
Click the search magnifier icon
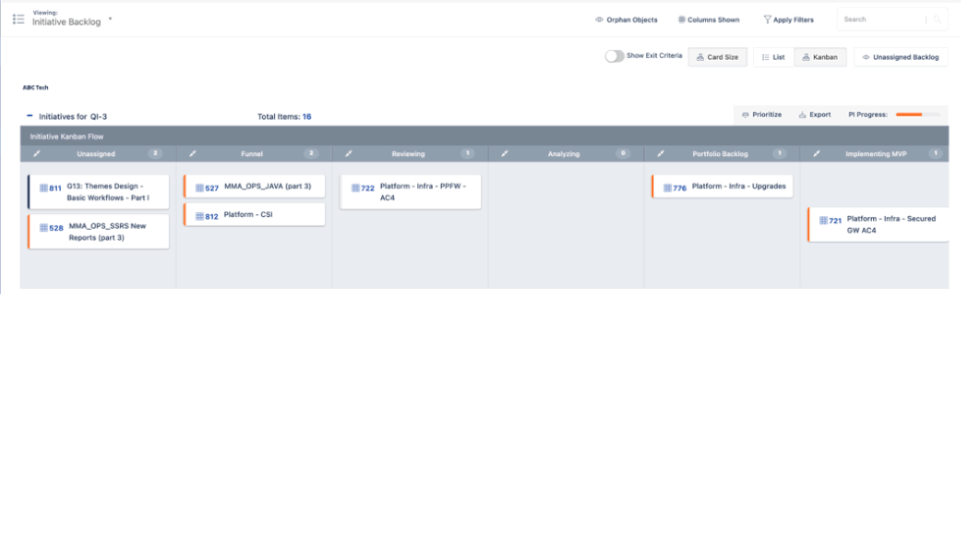[937, 20]
